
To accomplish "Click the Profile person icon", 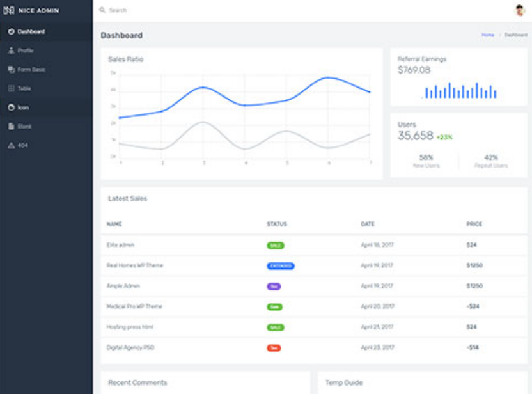I will pos(12,51).
